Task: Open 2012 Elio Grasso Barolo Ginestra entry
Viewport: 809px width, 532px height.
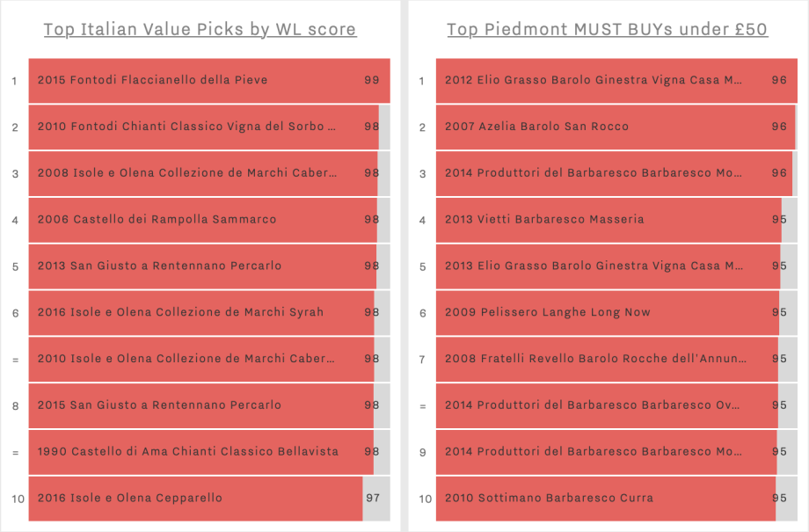Action: (x=616, y=81)
